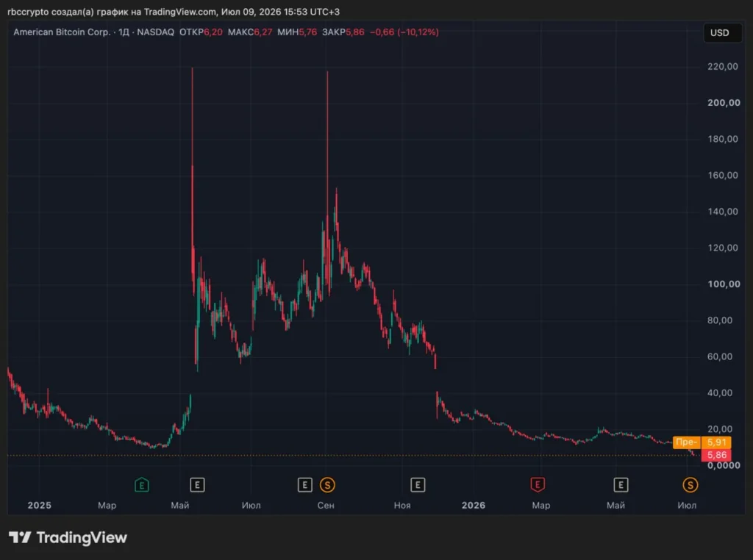Click the Сен month label on time axis
Image resolution: width=753 pixels, height=560 pixels.
326,506
